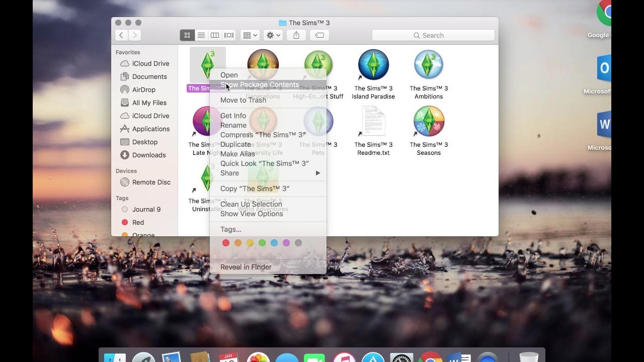Screen dimensions: 644x362
Task: Click the Share toolbar button
Action: point(296,35)
